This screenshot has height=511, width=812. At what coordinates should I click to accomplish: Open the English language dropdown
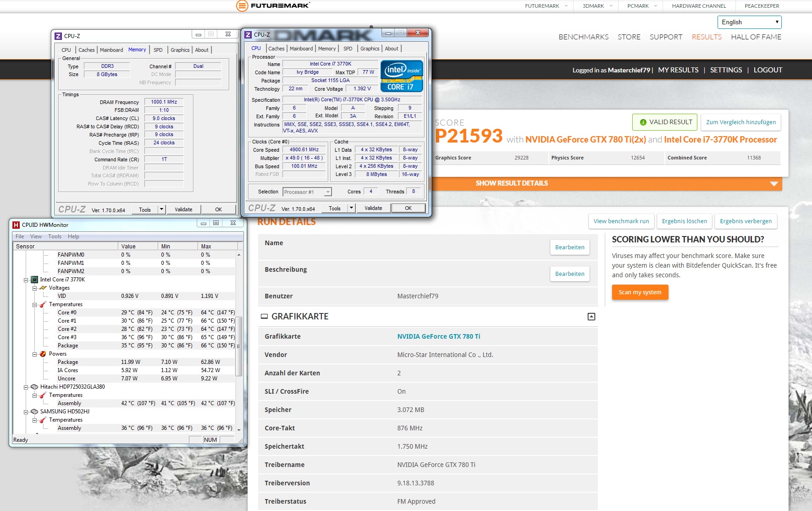coord(749,22)
